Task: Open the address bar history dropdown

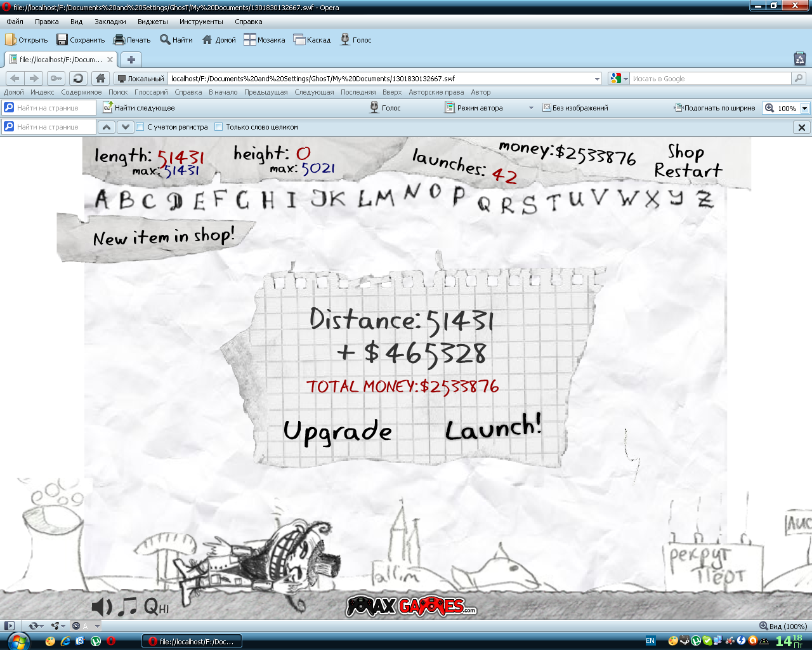Action: (597, 79)
